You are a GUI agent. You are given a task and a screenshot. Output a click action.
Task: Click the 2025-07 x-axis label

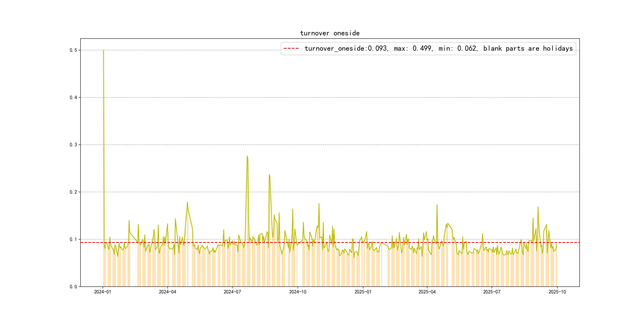coord(492,292)
